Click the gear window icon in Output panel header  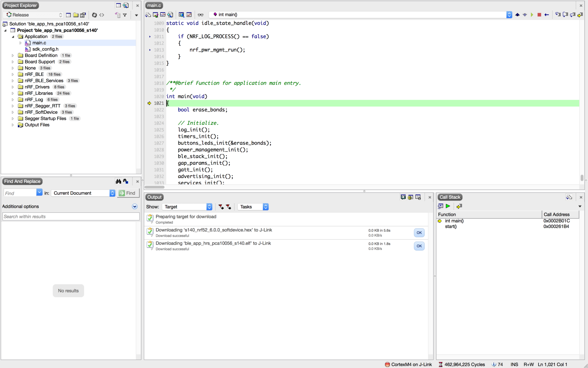(411, 197)
